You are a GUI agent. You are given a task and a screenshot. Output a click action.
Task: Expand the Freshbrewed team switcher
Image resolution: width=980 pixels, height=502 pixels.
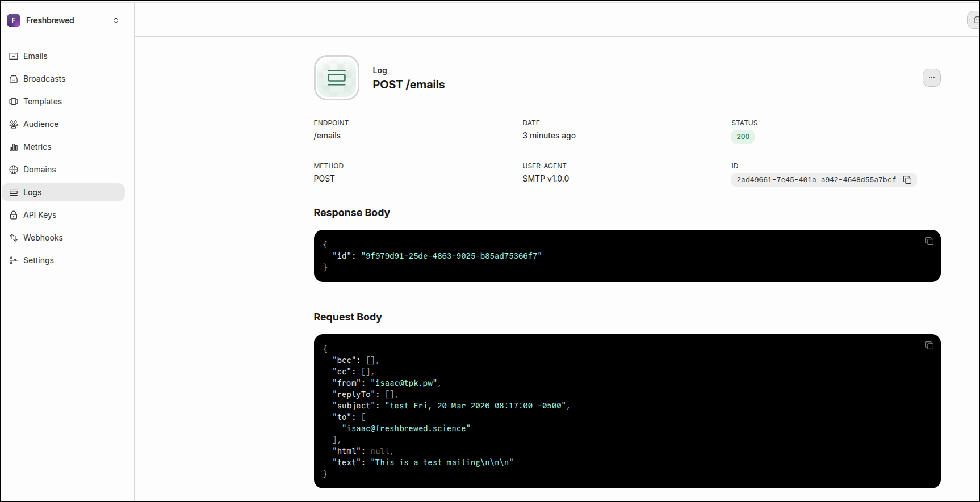(x=116, y=20)
